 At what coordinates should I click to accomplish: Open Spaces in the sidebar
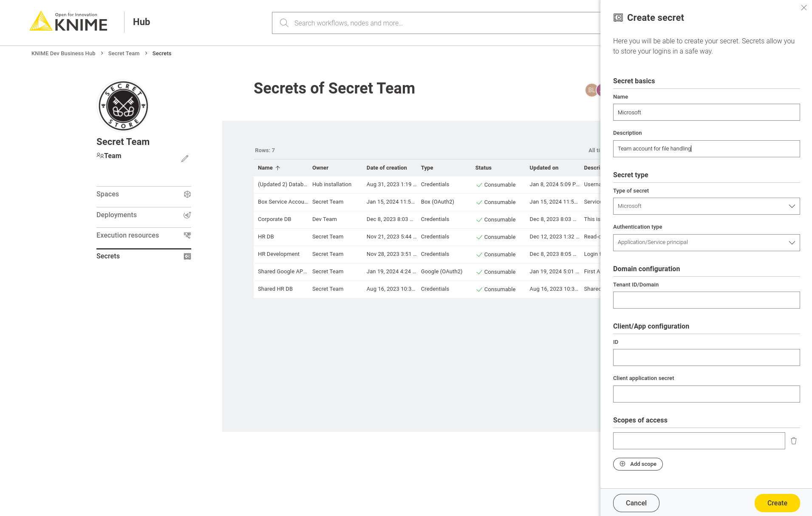tap(144, 194)
